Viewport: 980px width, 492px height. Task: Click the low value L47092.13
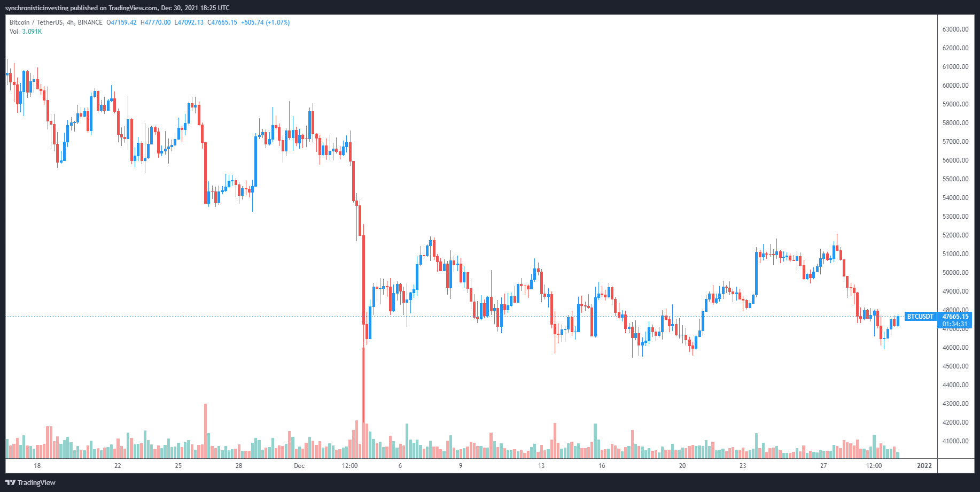click(189, 22)
